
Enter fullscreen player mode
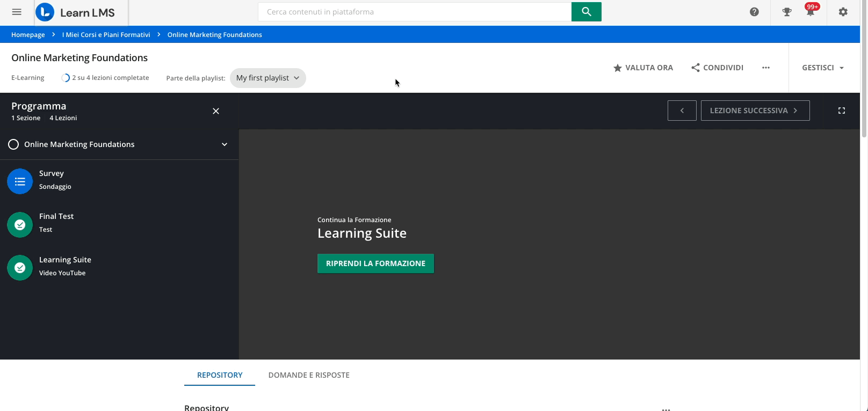[x=842, y=111]
